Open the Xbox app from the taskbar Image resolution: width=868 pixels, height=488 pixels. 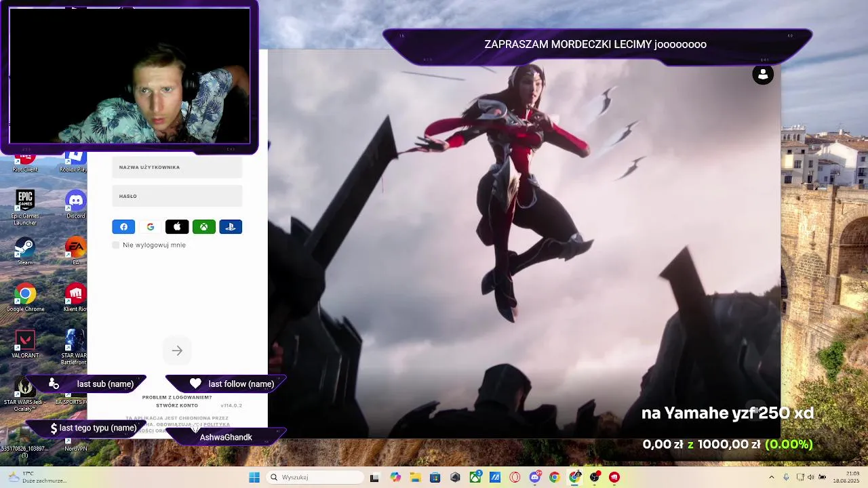pyautogui.click(x=475, y=477)
